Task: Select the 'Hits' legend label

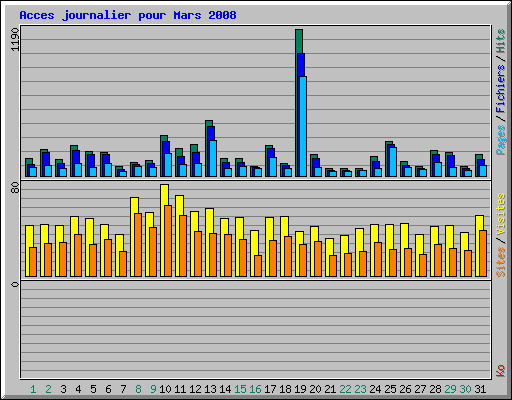Action: point(500,41)
